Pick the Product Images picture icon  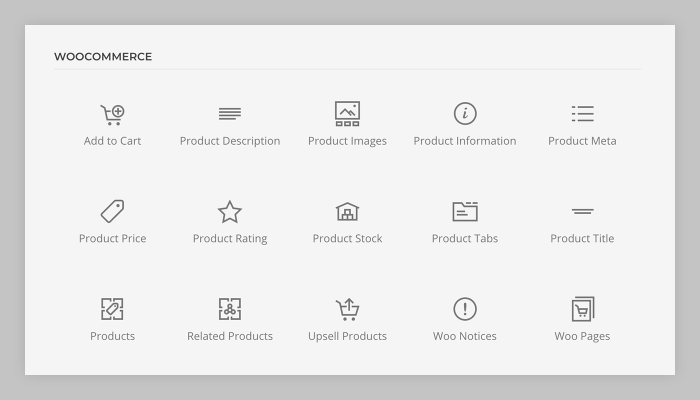click(347, 113)
